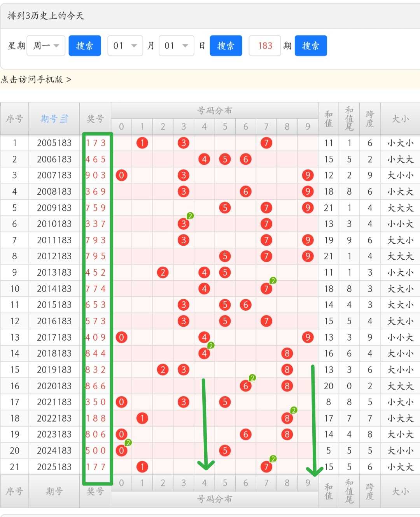Screen dimensions: 420x517
Task: Click the 和值尾 top column header
Action: (349, 119)
